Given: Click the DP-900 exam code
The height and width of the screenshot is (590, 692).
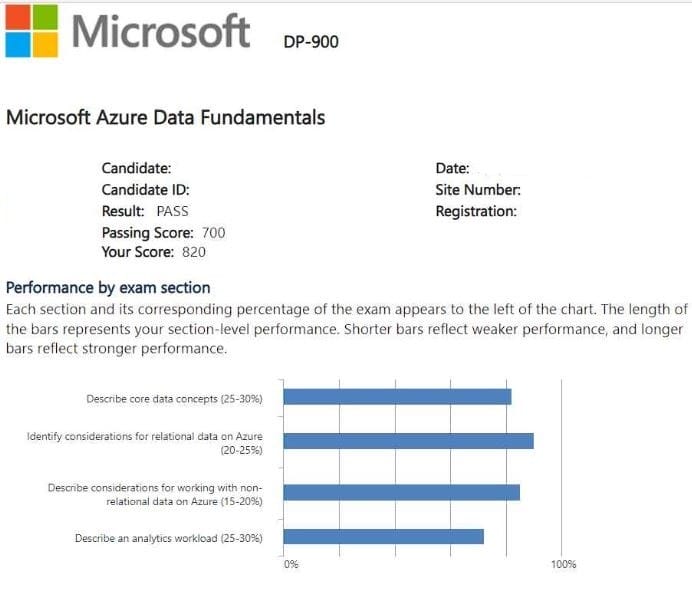Looking at the screenshot, I should click(x=311, y=42).
